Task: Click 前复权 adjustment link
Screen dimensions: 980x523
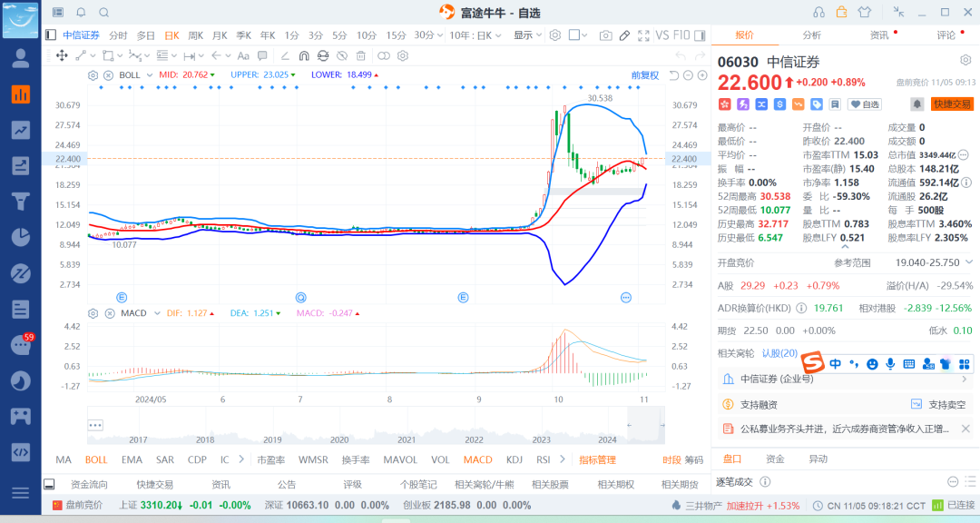Action: [x=645, y=75]
